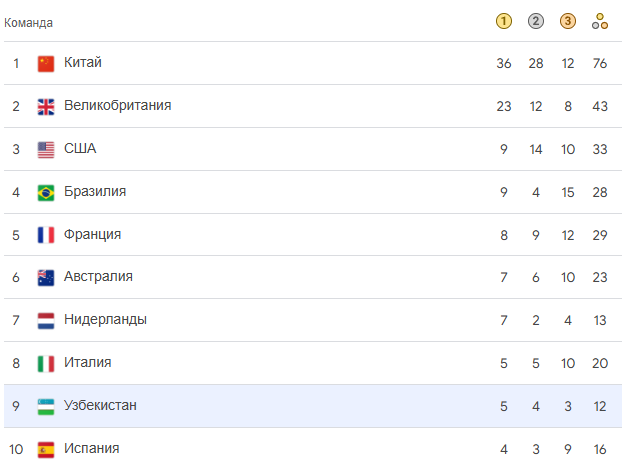
Task: Click the Netherlands flag icon
Action: coord(46,321)
